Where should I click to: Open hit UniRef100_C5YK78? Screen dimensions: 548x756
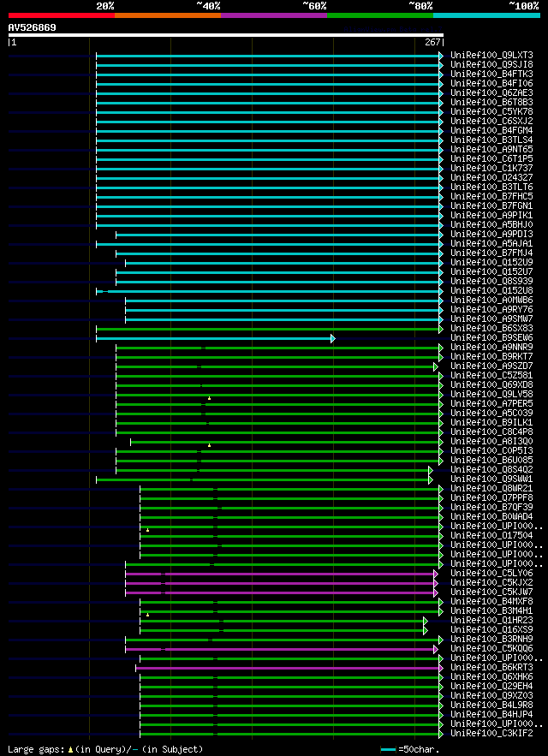click(x=491, y=112)
